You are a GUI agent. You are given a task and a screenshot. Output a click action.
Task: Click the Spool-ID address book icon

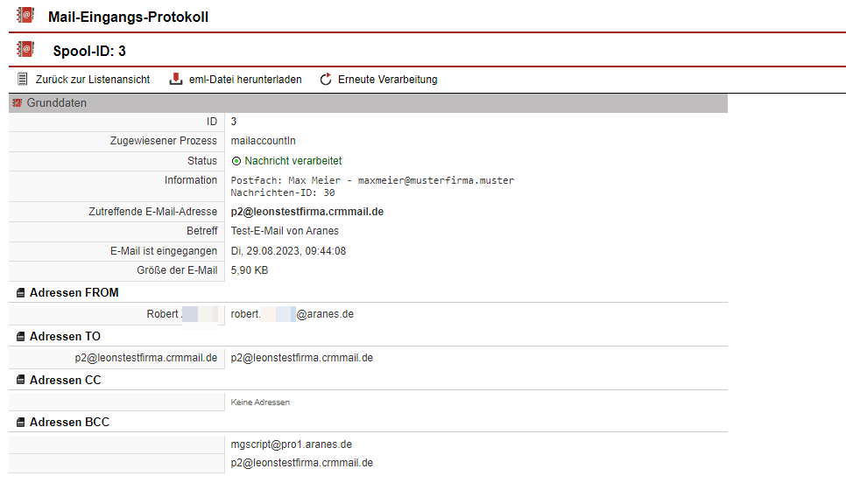[25, 50]
